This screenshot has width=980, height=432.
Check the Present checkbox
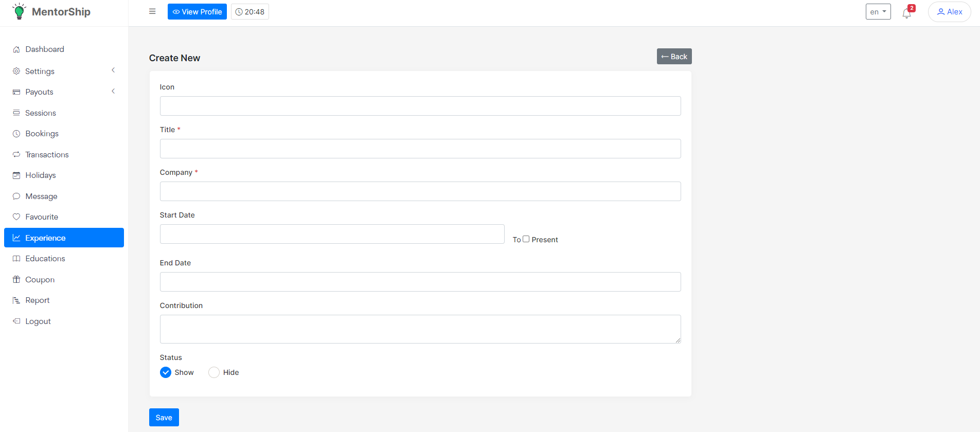(526, 239)
